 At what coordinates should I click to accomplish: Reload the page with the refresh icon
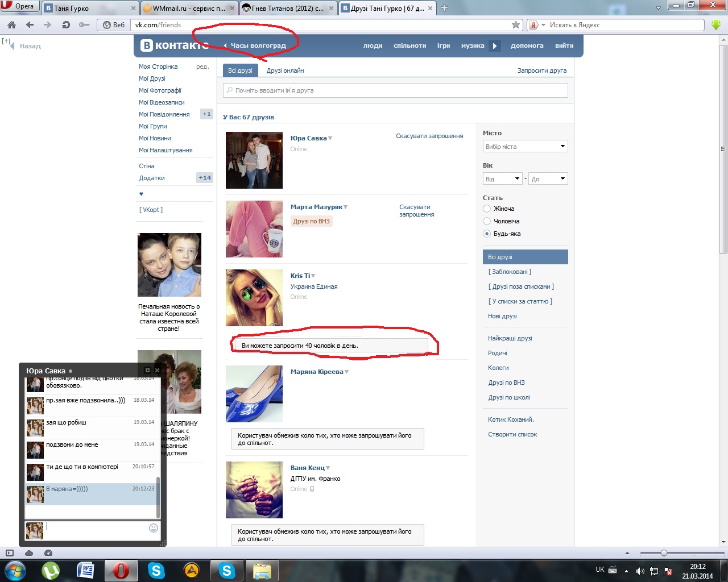point(66,25)
